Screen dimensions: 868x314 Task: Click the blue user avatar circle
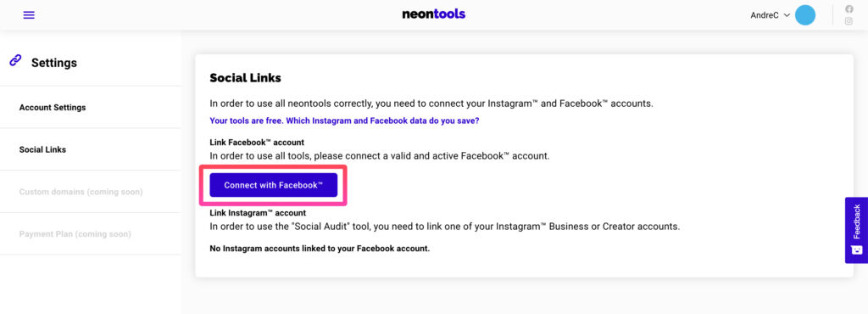tap(805, 15)
